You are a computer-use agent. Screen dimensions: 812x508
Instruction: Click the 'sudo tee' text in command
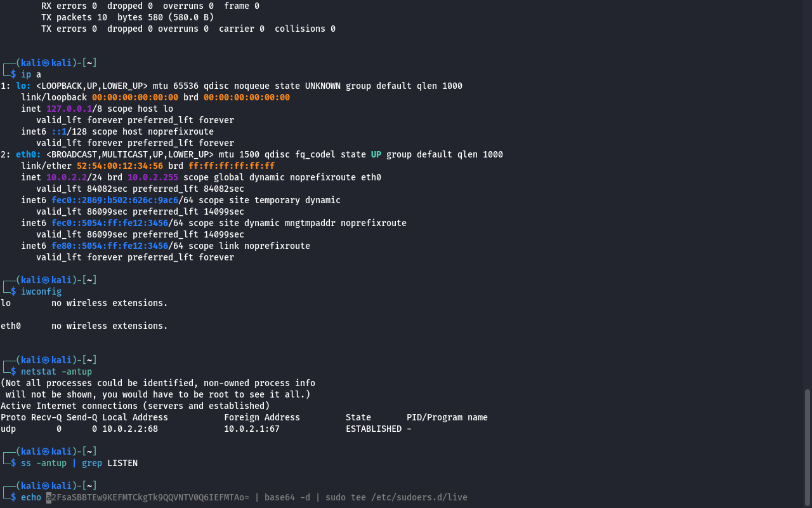346,497
